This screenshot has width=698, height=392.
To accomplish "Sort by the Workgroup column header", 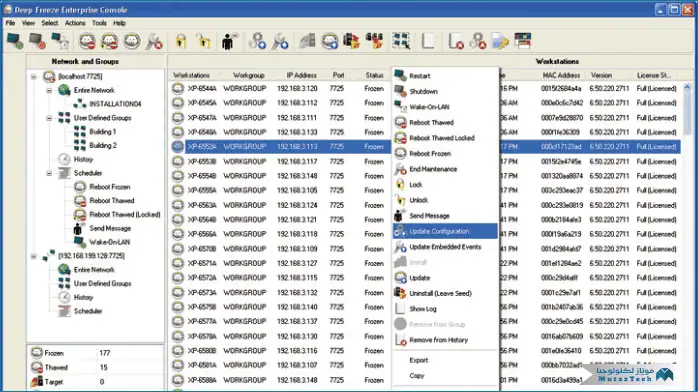I will click(x=248, y=75).
